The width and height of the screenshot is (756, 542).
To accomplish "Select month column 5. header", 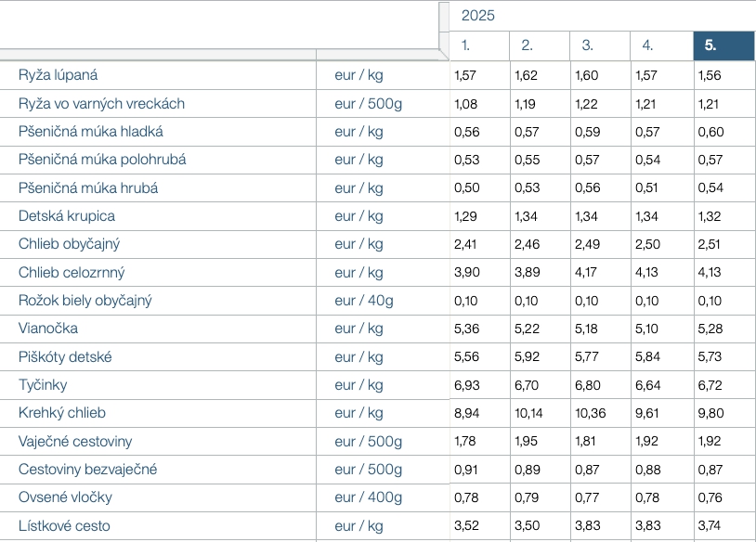I will coord(723,45).
